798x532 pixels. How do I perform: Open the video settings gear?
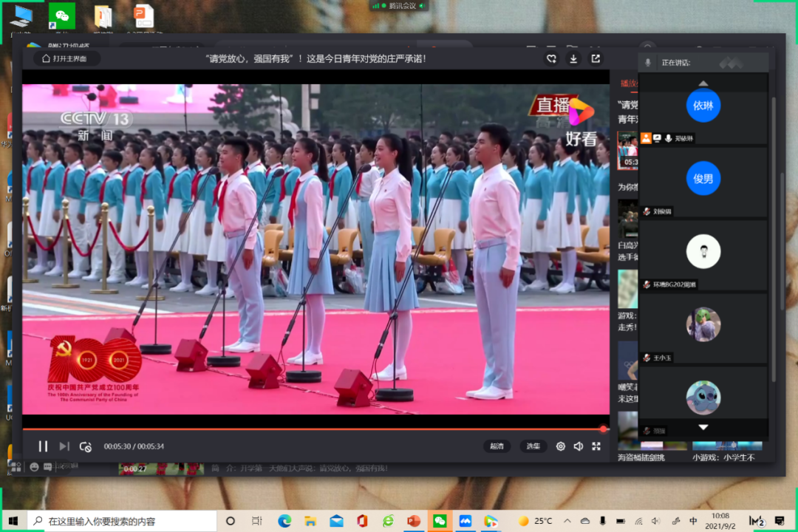pyautogui.click(x=561, y=446)
